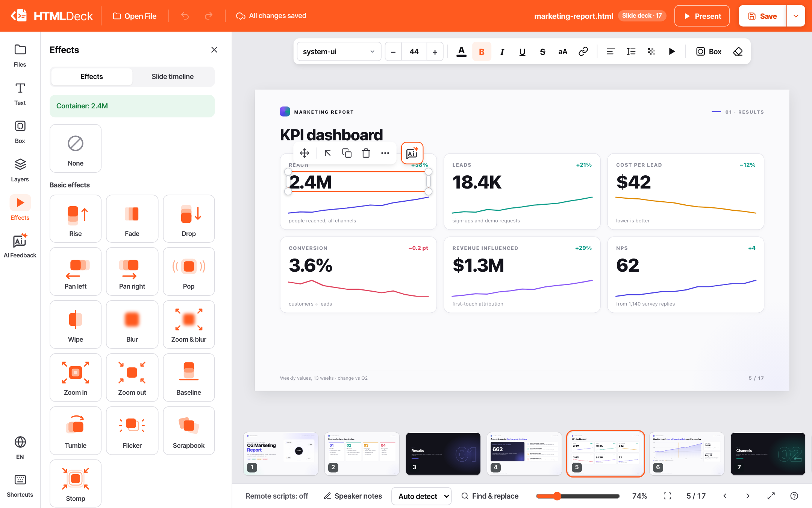The image size is (812, 508).
Task: Duplicate the selected element
Action: (x=347, y=153)
